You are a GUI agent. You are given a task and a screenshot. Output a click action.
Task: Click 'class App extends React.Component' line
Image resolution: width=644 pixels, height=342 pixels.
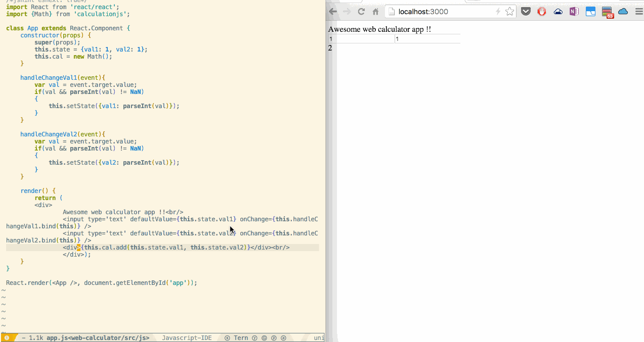tap(68, 28)
